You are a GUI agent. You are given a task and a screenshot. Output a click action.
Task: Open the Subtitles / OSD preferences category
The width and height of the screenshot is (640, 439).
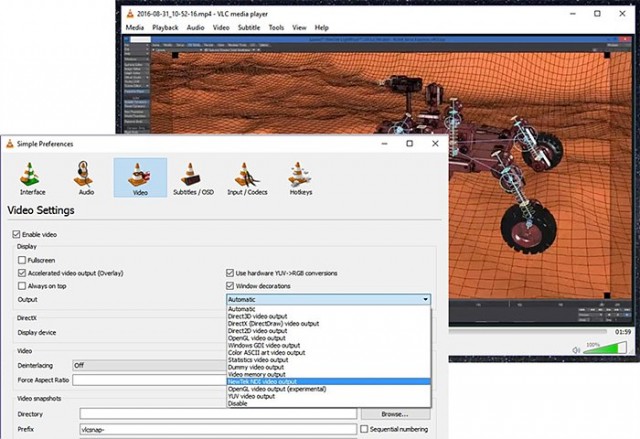193,178
